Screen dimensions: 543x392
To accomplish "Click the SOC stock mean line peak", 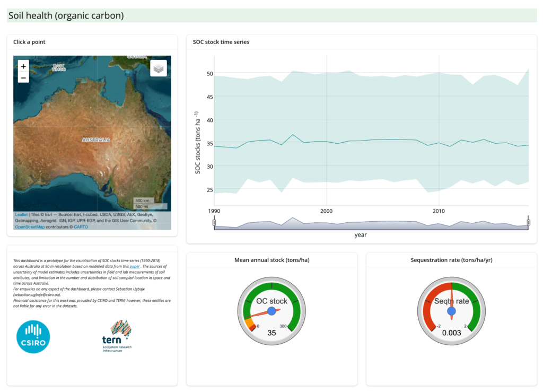I will click(292, 135).
